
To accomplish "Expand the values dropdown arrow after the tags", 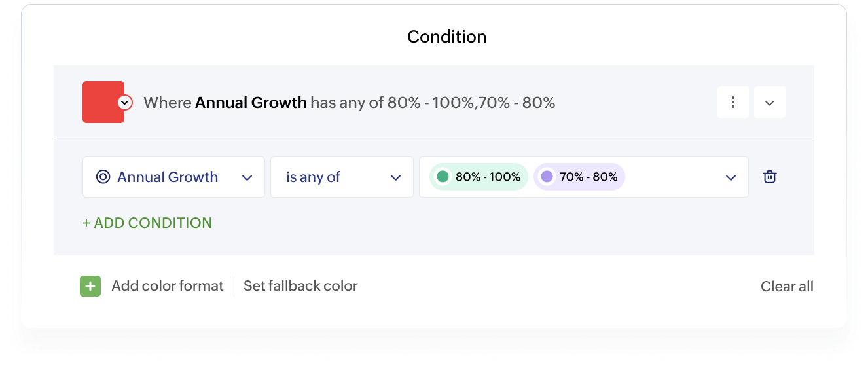I will (x=731, y=177).
